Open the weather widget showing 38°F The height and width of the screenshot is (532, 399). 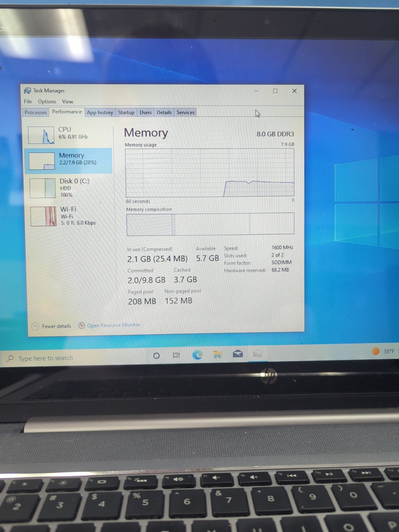click(384, 351)
